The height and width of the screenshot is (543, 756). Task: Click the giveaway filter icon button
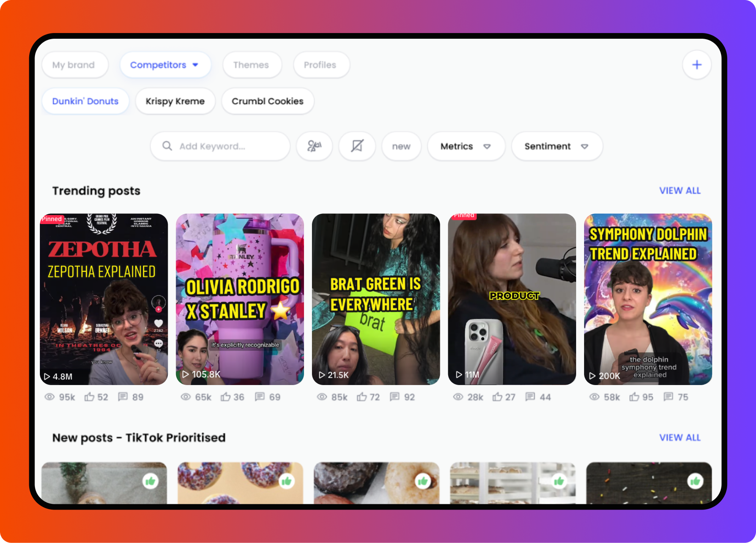point(314,146)
